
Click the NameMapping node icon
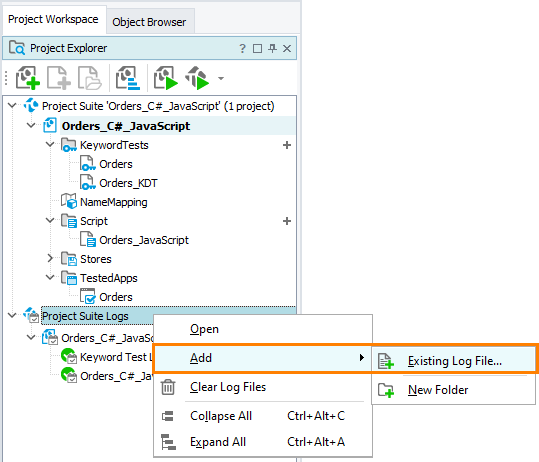[69, 201]
